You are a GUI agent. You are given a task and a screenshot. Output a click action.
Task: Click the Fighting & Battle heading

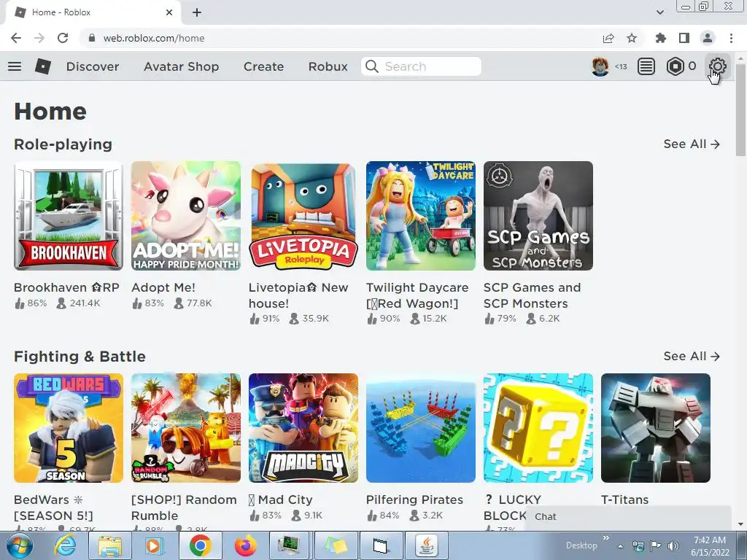point(80,356)
